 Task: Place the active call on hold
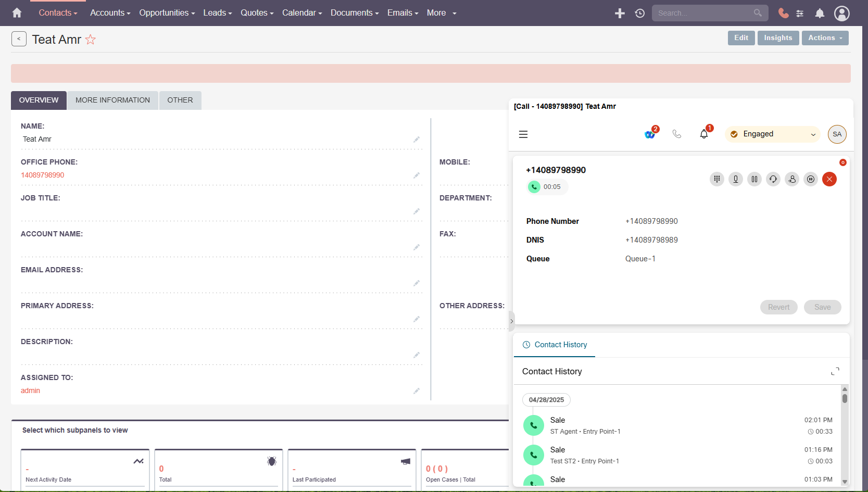click(x=754, y=179)
